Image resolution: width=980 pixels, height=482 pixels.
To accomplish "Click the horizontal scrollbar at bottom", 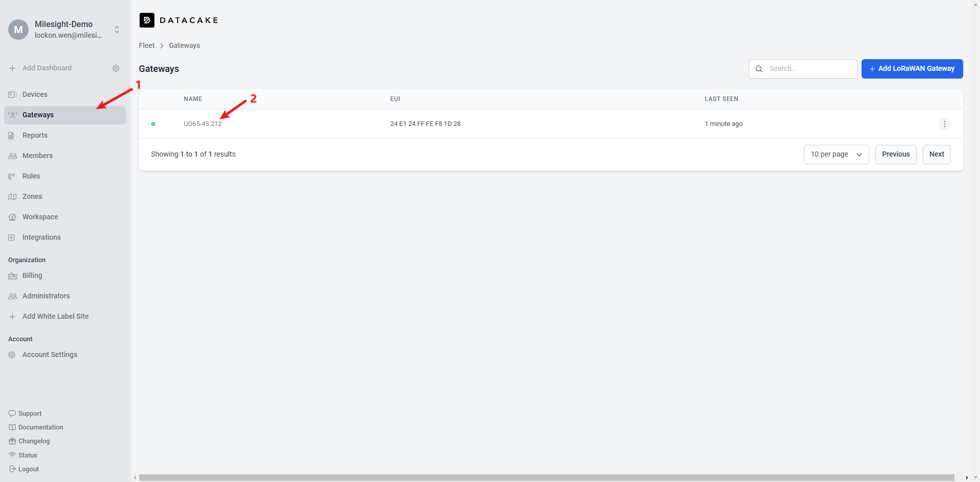I will tap(547, 478).
